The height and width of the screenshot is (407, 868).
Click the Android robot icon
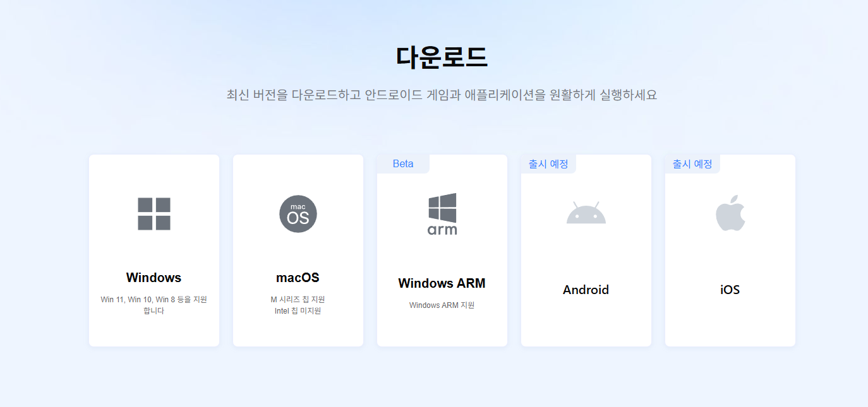[586, 213]
